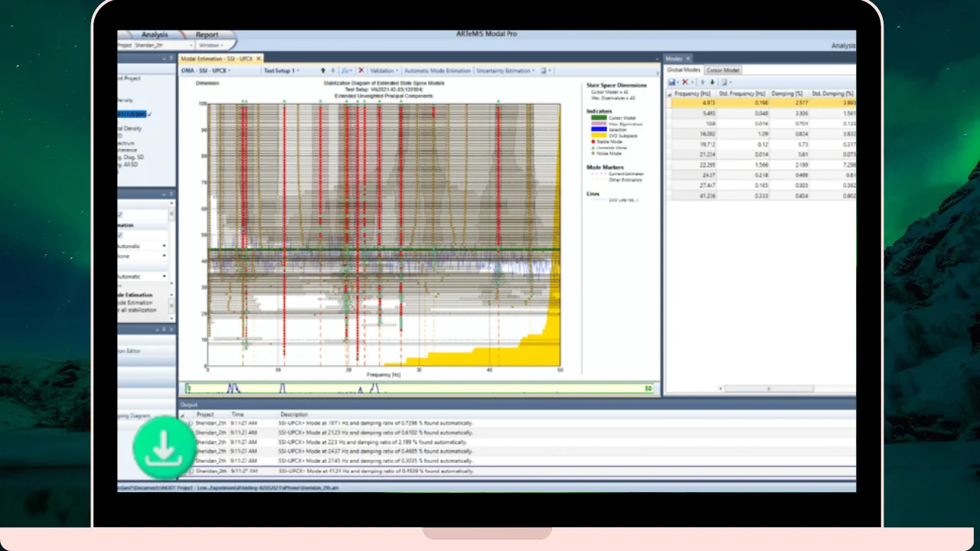Click the left settings panel vertical scrollbar
The image size is (980, 551).
(171, 243)
